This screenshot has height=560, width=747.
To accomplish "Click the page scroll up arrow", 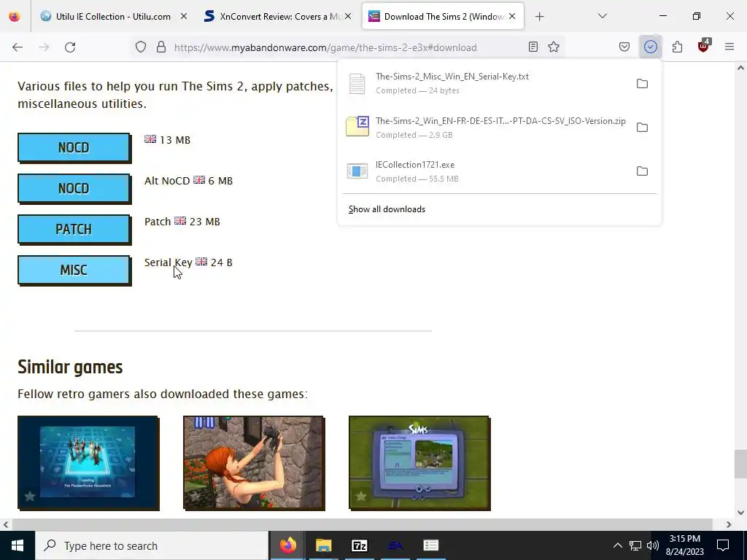I will pyautogui.click(x=740, y=68).
